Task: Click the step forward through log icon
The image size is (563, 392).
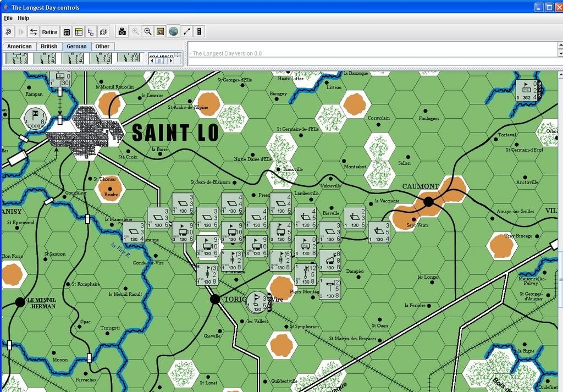Action: [x=21, y=32]
